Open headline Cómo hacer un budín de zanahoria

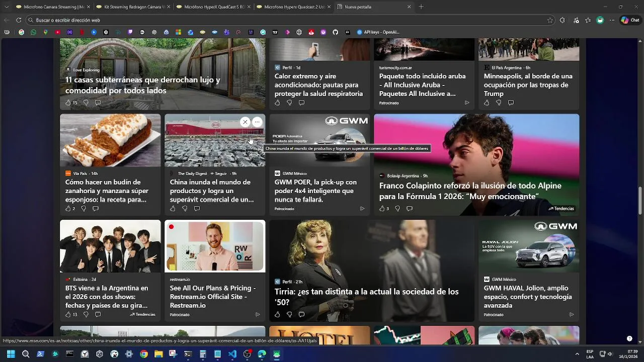(x=107, y=191)
